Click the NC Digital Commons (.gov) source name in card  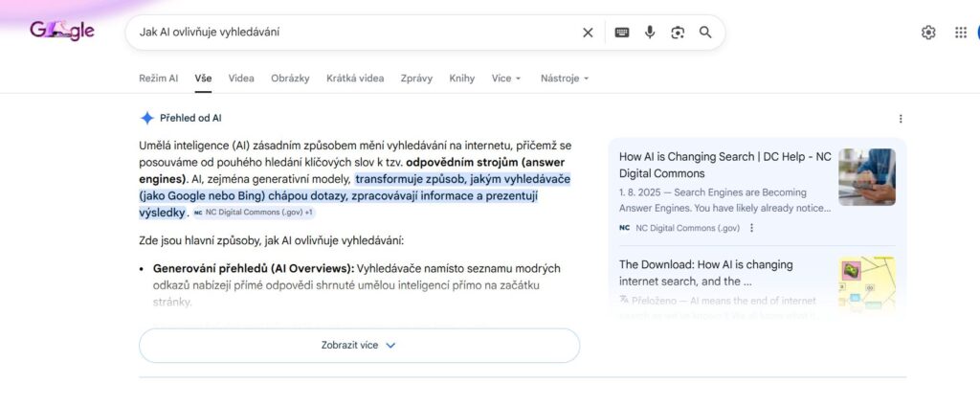pyautogui.click(x=687, y=228)
